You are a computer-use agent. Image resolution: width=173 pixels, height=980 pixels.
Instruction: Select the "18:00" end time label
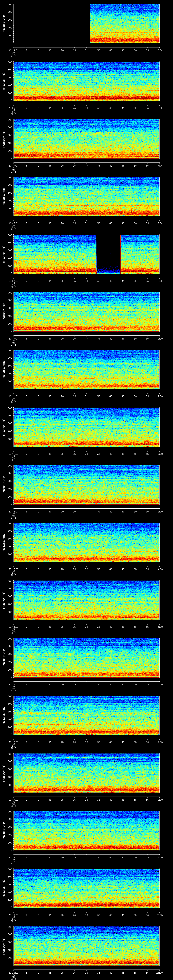[x=160, y=799]
